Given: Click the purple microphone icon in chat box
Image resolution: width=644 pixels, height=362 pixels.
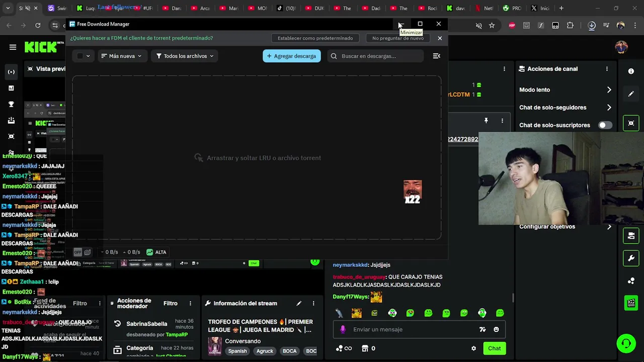Looking at the screenshot, I should pyautogui.click(x=343, y=329).
